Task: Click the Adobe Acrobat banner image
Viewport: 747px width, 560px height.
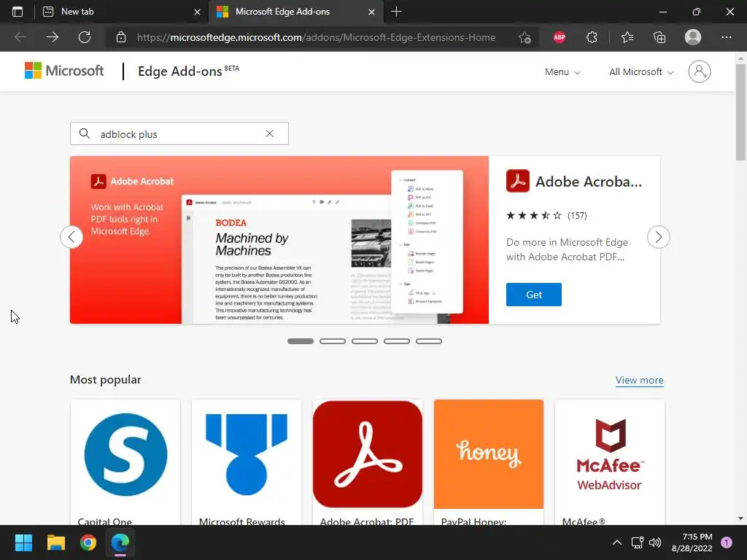Action: tap(279, 240)
